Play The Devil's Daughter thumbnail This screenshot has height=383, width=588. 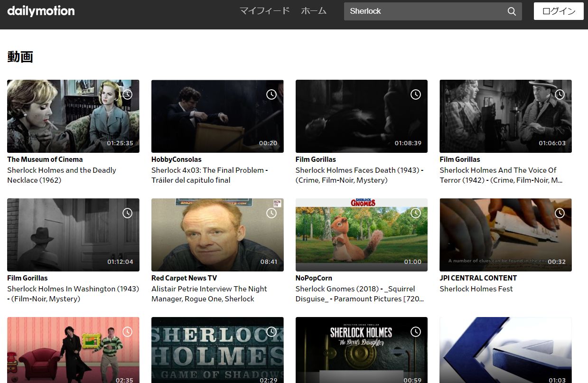click(x=362, y=350)
